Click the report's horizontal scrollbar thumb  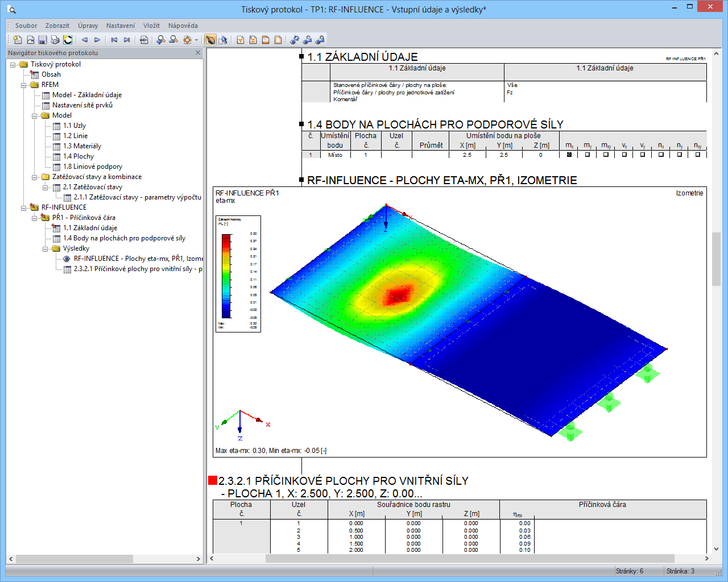pyautogui.click(x=470, y=558)
